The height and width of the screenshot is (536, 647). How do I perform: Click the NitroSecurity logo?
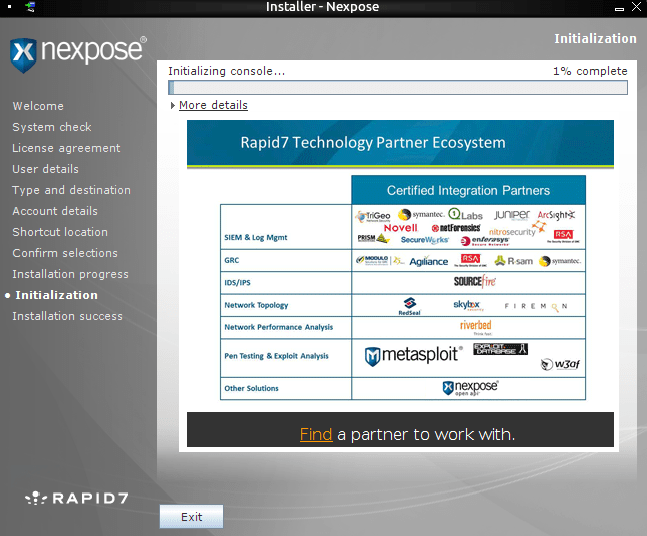[517, 229]
